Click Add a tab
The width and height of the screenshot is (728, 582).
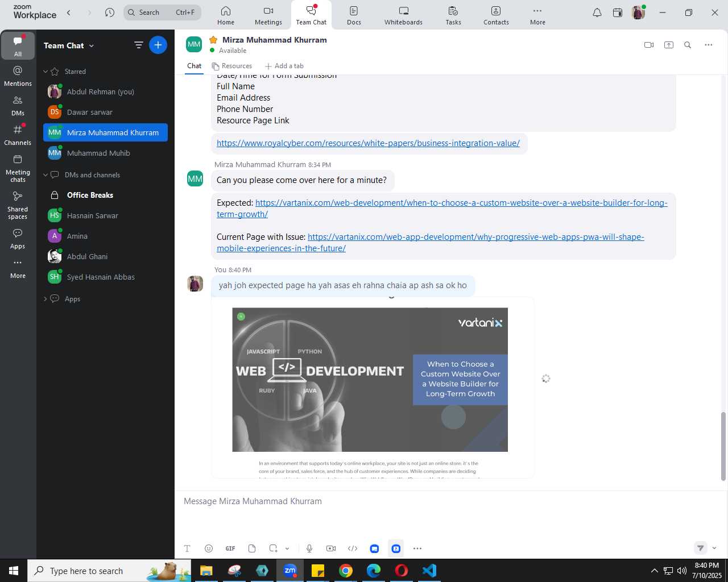tap(284, 66)
